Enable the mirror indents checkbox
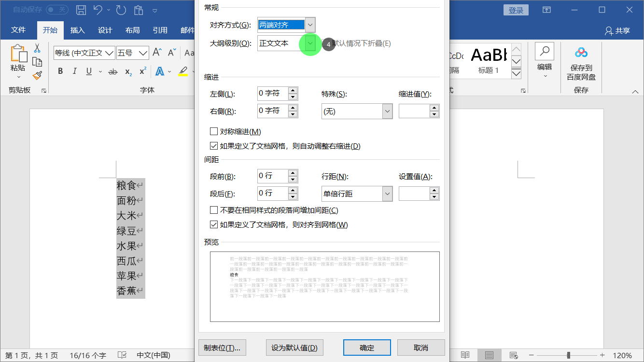The height and width of the screenshot is (362, 644). (214, 131)
